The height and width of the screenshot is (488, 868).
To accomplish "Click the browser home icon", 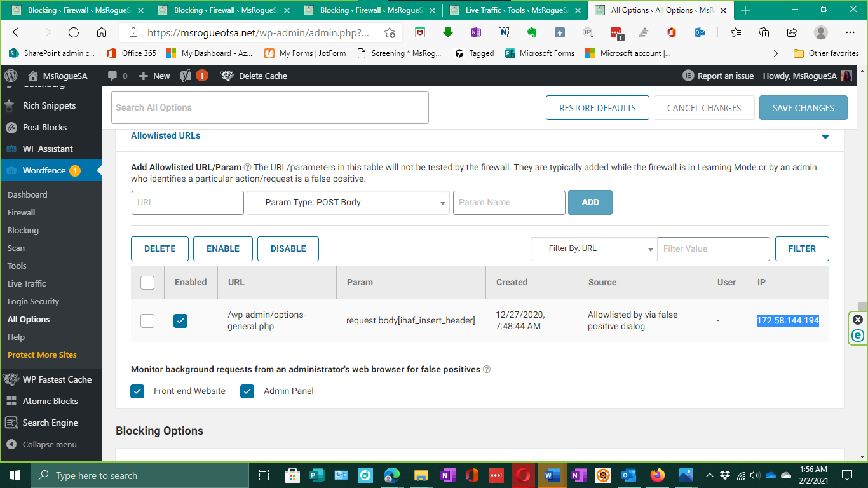I will pos(102,33).
